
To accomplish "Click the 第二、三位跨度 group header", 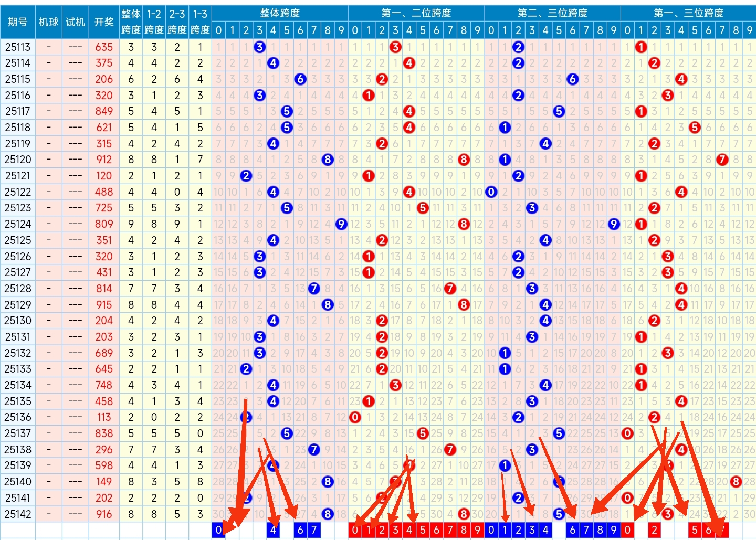I will (x=552, y=13).
